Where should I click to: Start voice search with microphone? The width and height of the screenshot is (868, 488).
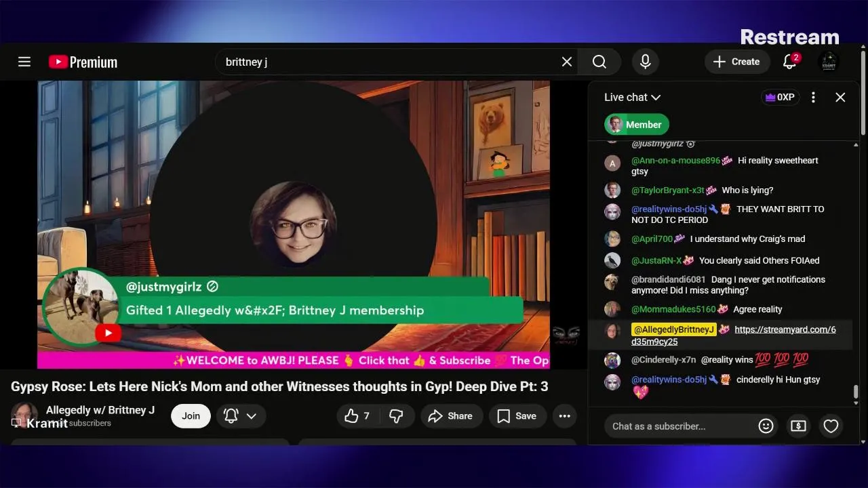click(646, 62)
